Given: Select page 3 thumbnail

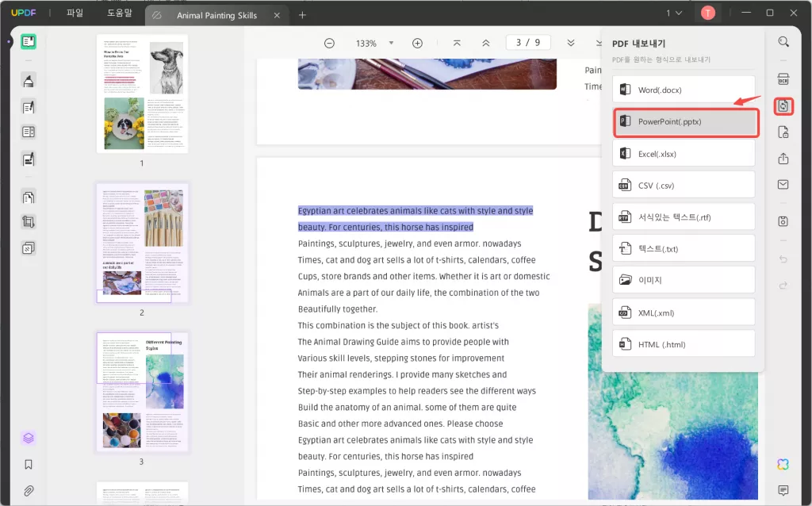Looking at the screenshot, I should coord(142,392).
